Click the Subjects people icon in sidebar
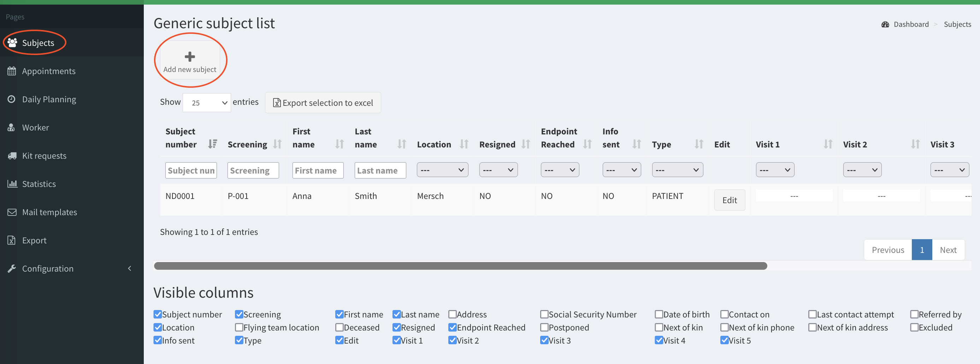This screenshot has width=980, height=364. [x=12, y=43]
